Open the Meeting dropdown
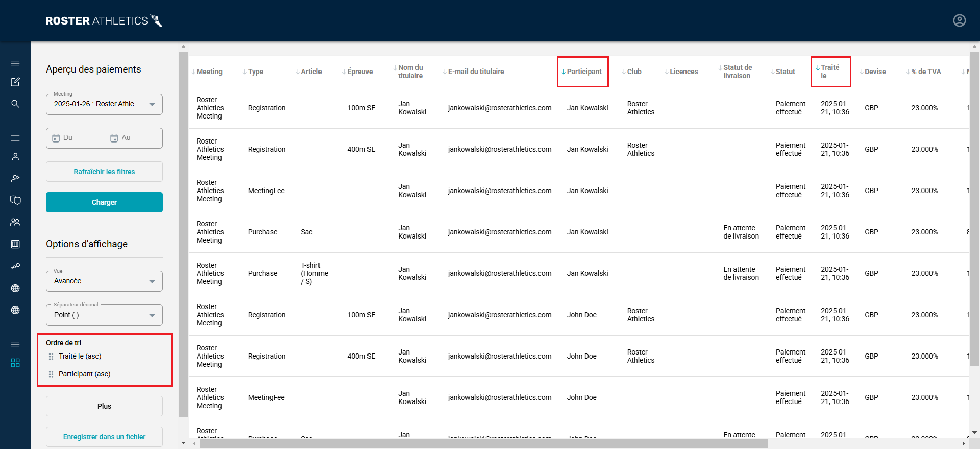This screenshot has width=980, height=449. [x=104, y=104]
